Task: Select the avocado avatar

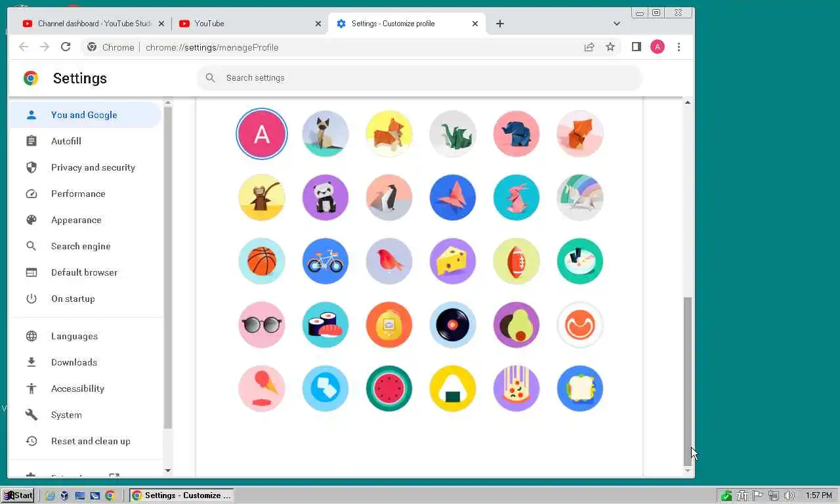Action: (516, 325)
